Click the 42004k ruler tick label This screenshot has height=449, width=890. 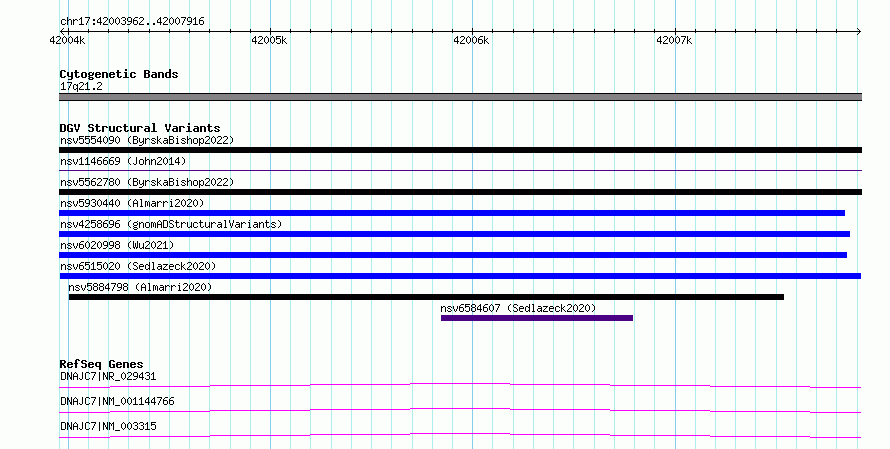coord(67,40)
